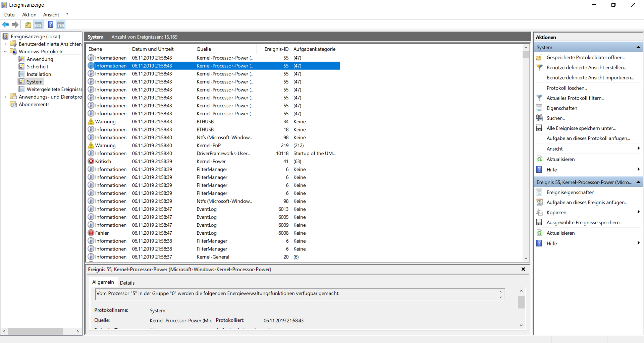Screen dimensions: 644x343
Task: Click the Warnung icon of the BTHUSB event
Action: click(91, 122)
